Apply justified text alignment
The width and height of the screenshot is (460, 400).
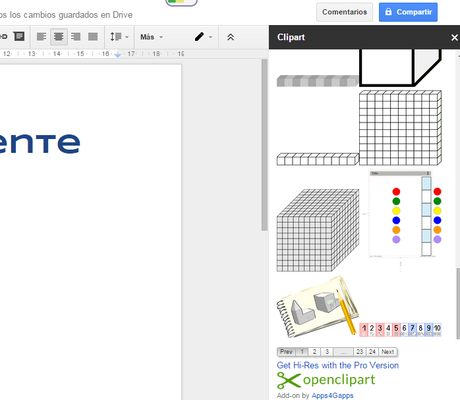click(x=93, y=37)
